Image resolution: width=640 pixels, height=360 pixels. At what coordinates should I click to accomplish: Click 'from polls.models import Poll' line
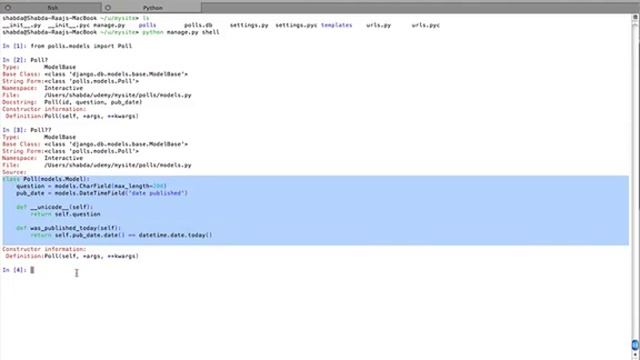[81, 46]
